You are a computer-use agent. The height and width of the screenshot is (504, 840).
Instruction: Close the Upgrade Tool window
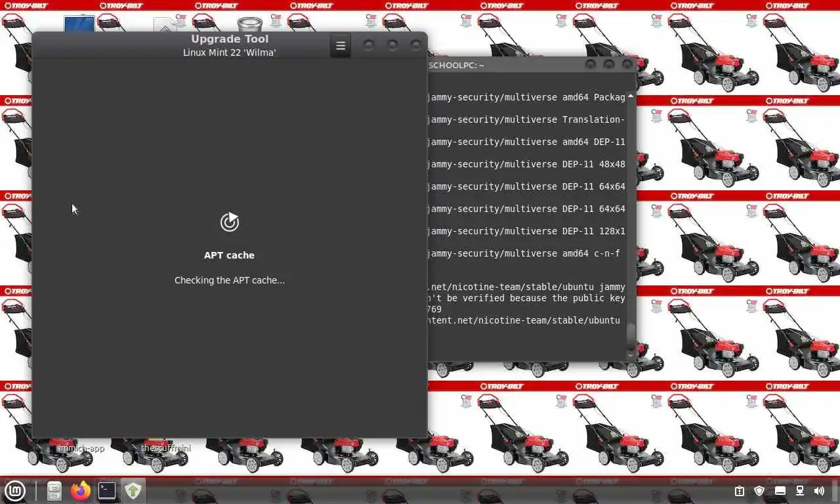tap(415, 45)
